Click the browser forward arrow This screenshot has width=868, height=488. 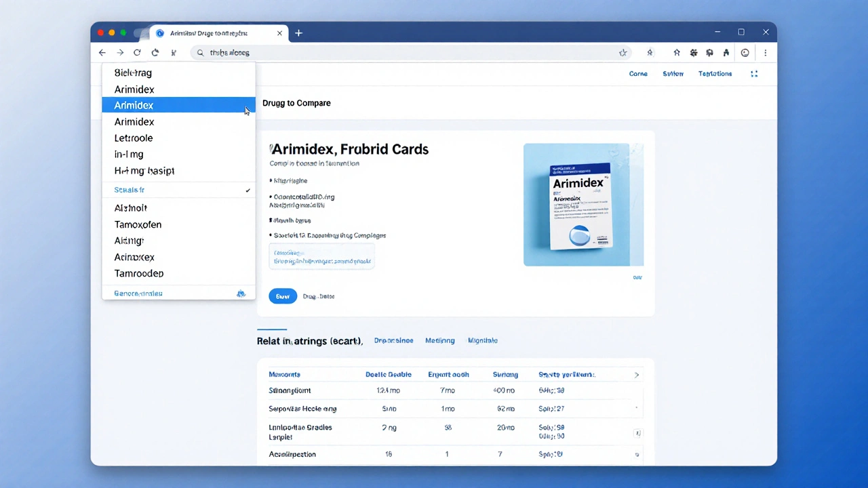click(120, 53)
